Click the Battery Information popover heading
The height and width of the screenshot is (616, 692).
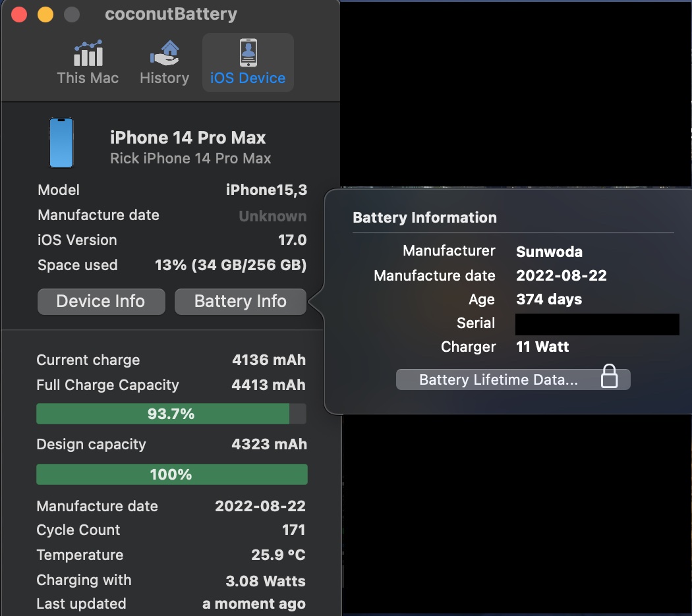coord(424,217)
